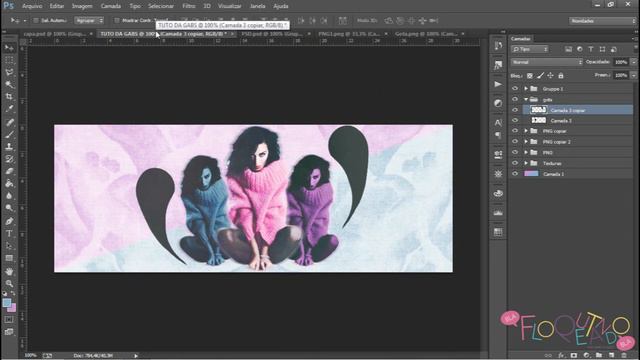Expand the PNG copiar 2 group
The width and height of the screenshot is (640, 360).
coord(526,142)
